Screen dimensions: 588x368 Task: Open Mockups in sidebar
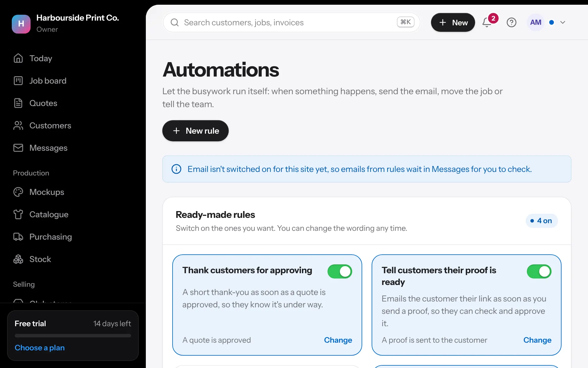[73, 192]
